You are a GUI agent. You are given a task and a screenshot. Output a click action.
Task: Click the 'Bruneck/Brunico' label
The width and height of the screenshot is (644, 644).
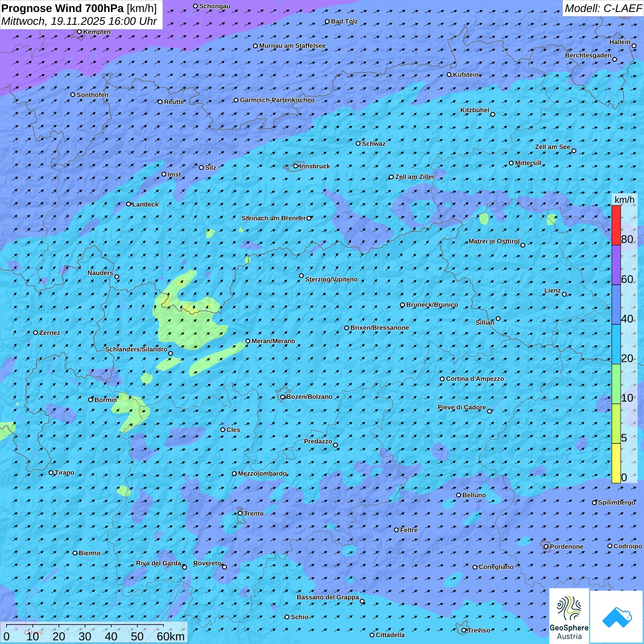(432, 305)
